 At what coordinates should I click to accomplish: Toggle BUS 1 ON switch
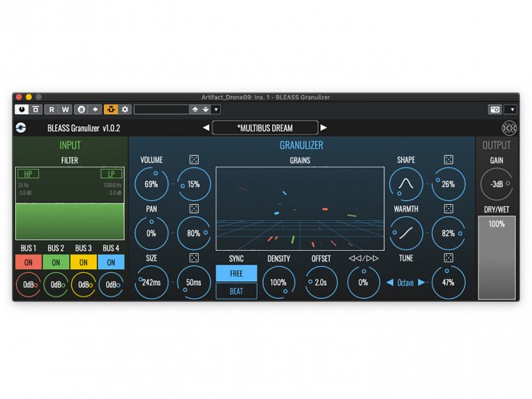pos(28,262)
